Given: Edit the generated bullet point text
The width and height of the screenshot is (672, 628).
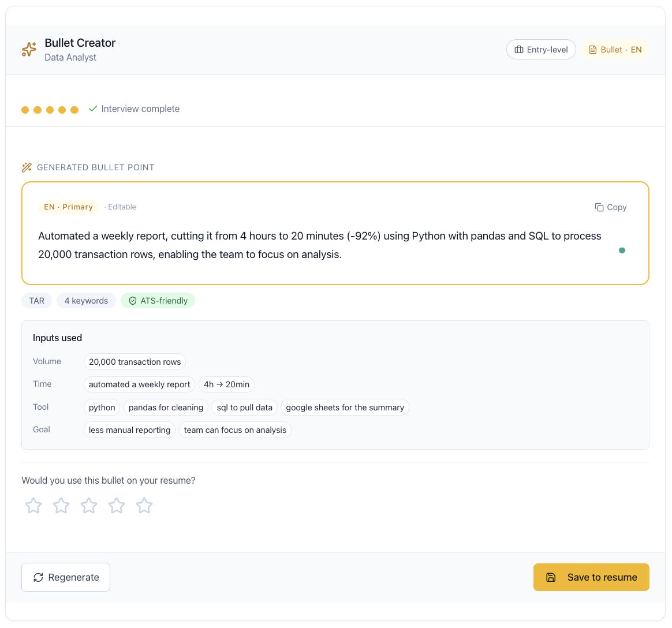Looking at the screenshot, I should (x=320, y=245).
